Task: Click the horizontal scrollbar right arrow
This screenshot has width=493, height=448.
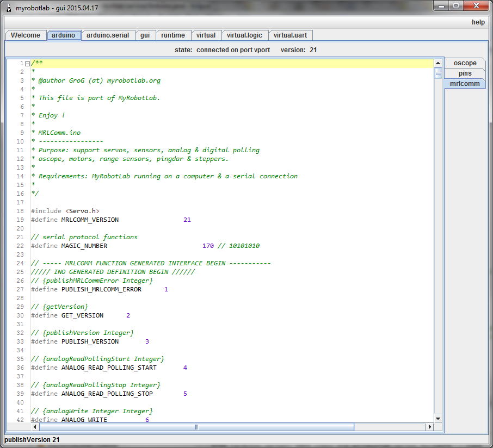Action: pyautogui.click(x=430, y=427)
